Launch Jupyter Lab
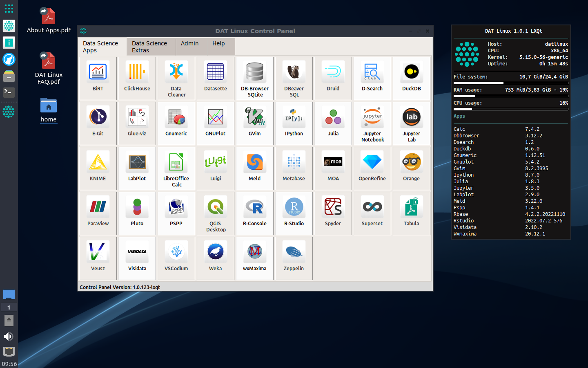The height and width of the screenshot is (368, 588). [x=412, y=123]
